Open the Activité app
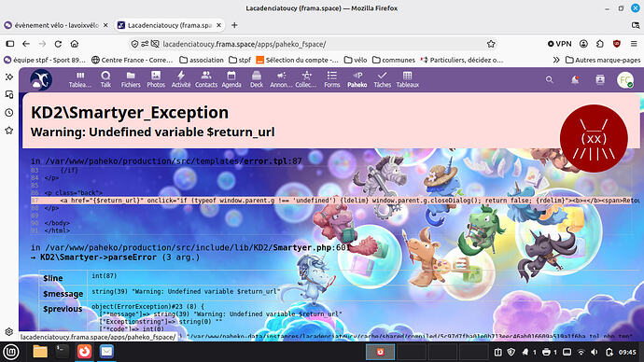644x362 pixels. tap(181, 79)
